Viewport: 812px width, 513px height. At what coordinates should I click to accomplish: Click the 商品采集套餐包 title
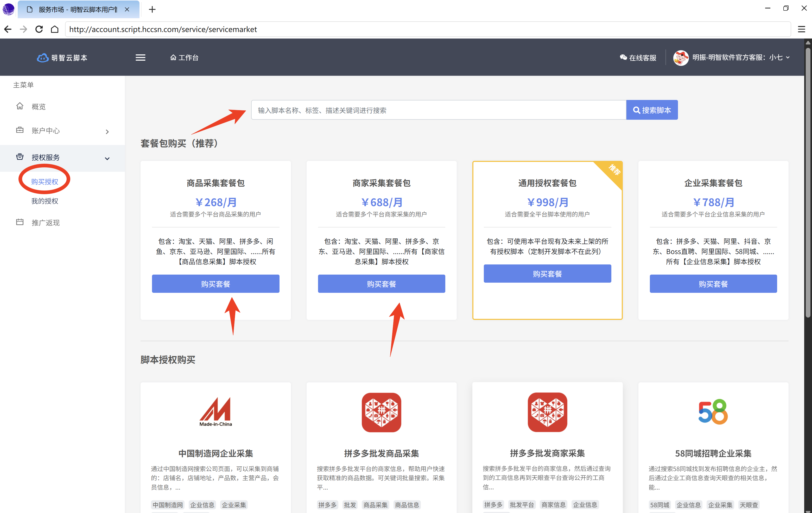point(215,183)
